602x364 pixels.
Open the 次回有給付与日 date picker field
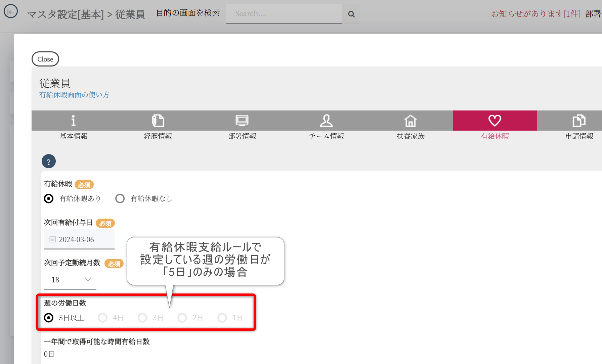click(79, 239)
